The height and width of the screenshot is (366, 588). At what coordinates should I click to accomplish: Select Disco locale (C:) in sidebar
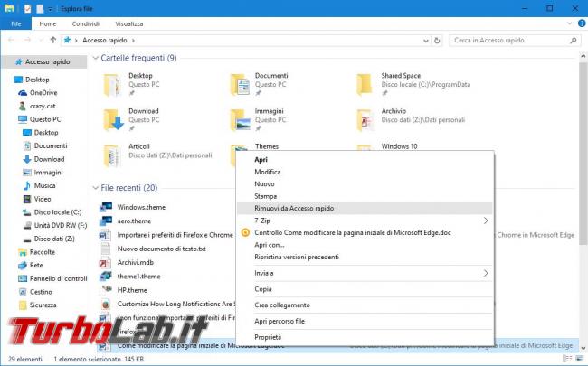click(x=52, y=212)
